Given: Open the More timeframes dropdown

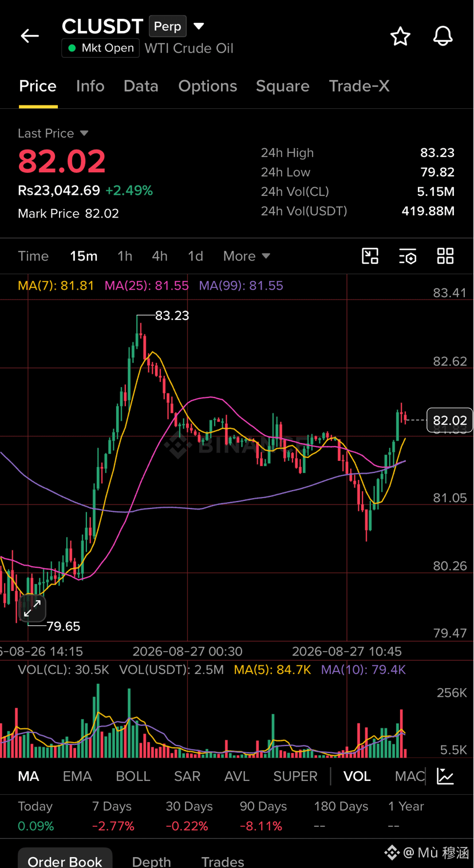Looking at the screenshot, I should coord(246,256).
